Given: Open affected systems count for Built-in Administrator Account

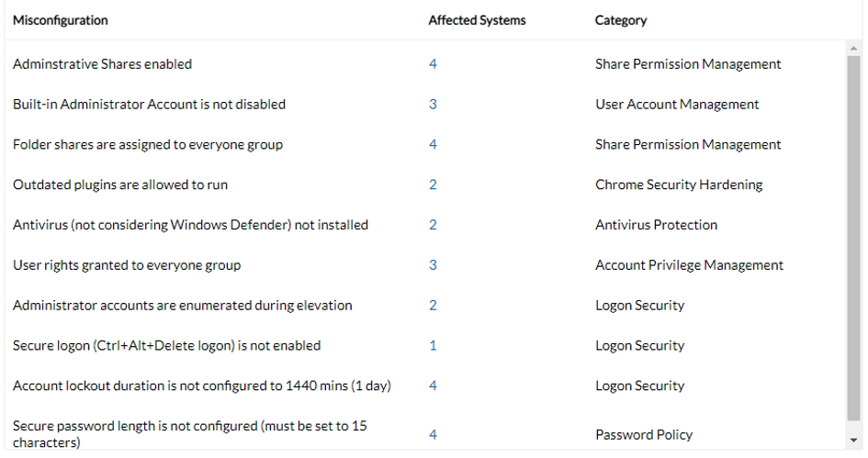Looking at the screenshot, I should (x=433, y=105).
